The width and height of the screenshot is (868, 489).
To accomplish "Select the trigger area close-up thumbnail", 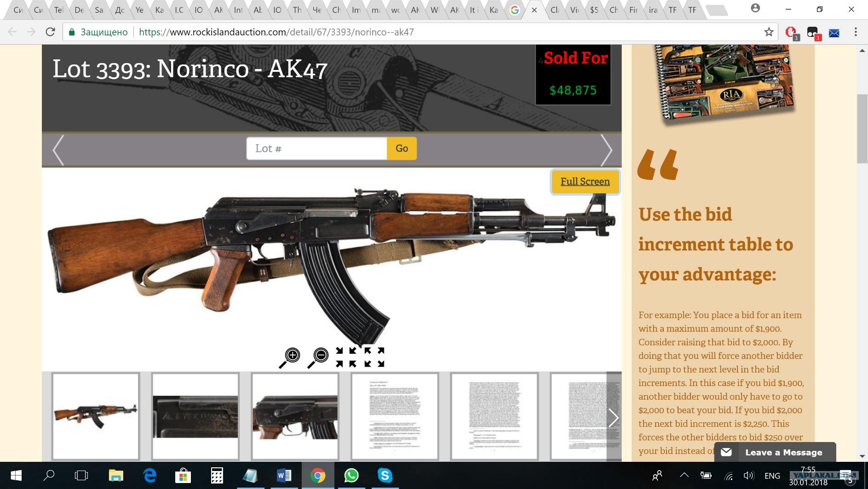I will pyautogui.click(x=295, y=416).
